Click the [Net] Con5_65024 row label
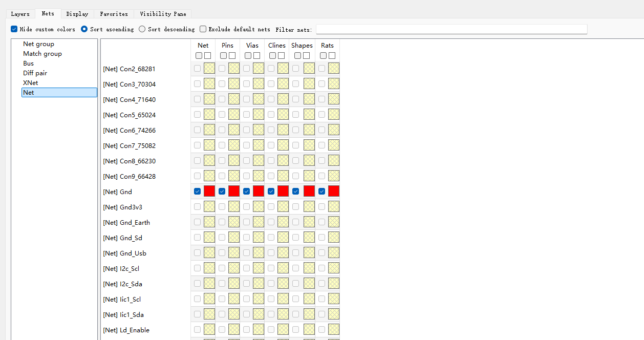644x340 pixels. pyautogui.click(x=129, y=115)
